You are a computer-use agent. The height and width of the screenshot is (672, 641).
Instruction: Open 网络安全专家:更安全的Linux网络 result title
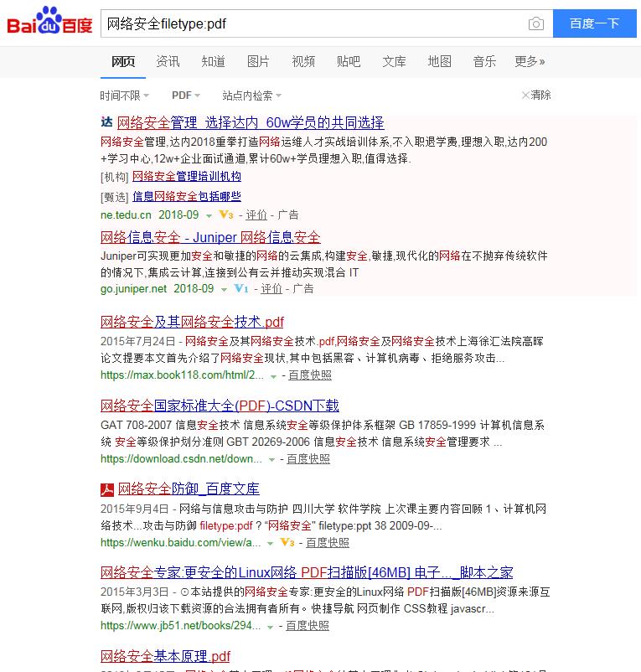tap(307, 572)
